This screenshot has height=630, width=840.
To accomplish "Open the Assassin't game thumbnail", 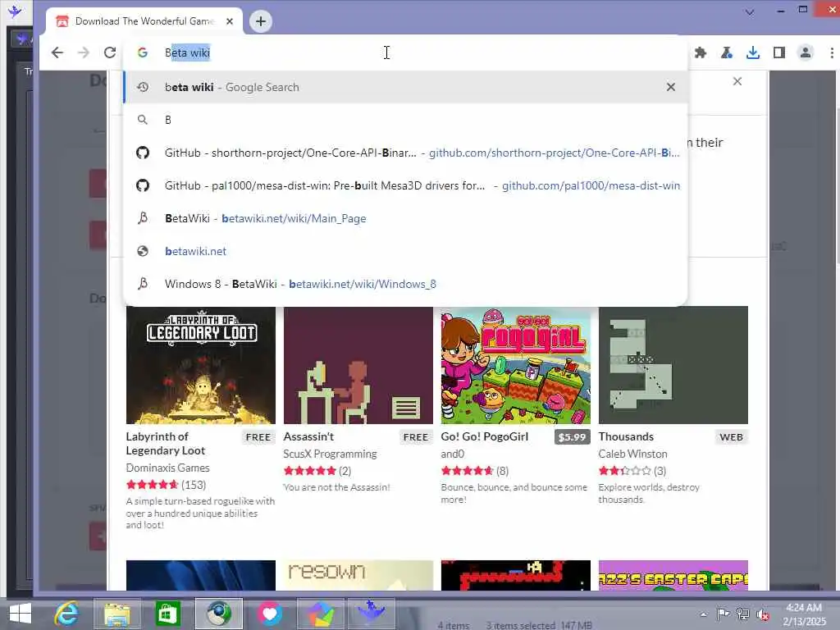I will (358, 365).
